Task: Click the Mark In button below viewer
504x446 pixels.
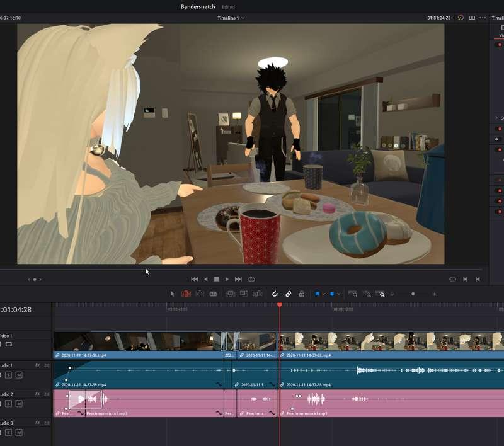Action: point(465,279)
